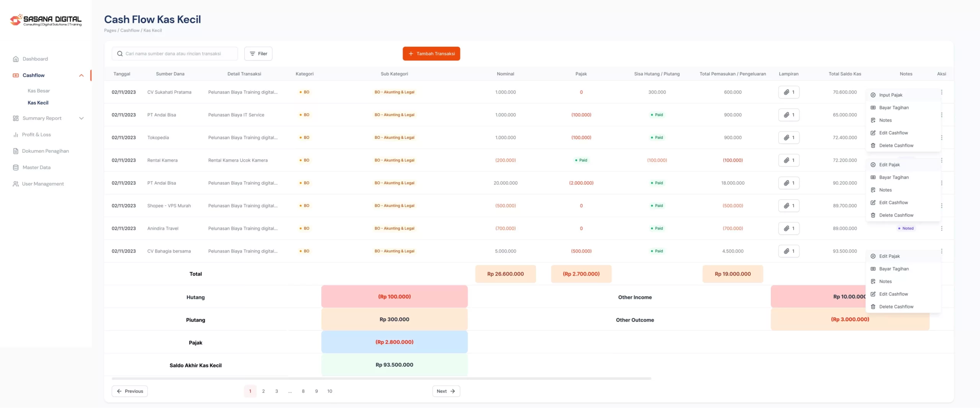Open attachment for Tokopedia row
The width and height of the screenshot is (980, 408).
(x=789, y=137)
